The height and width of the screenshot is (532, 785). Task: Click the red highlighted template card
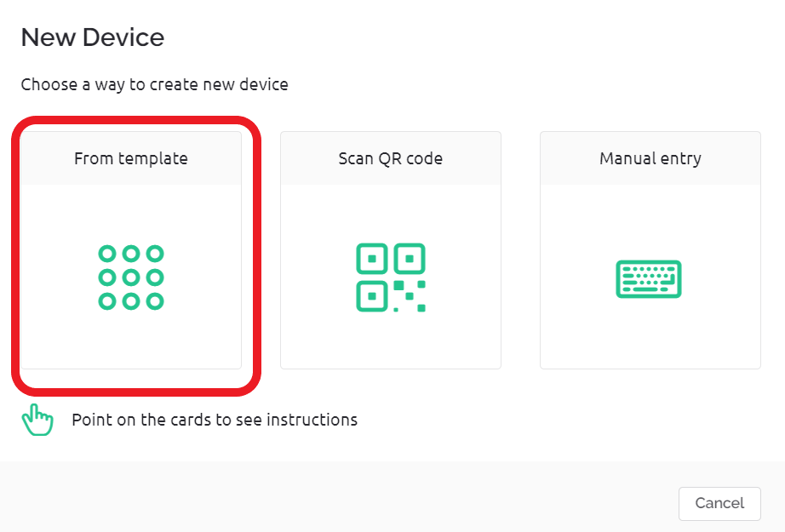(131, 251)
